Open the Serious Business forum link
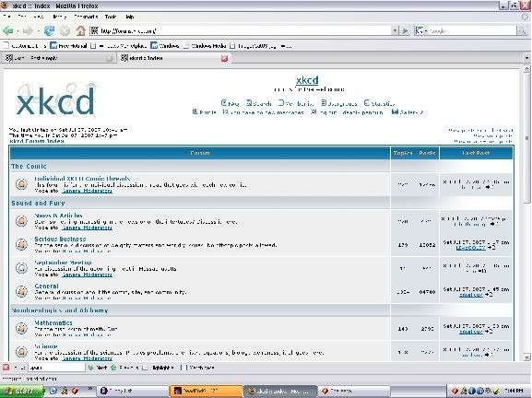Viewport: 532px width, 398px height. [x=60, y=239]
